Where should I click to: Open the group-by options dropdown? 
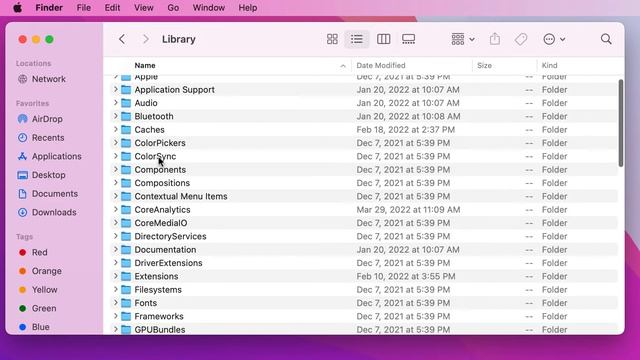pos(463,39)
